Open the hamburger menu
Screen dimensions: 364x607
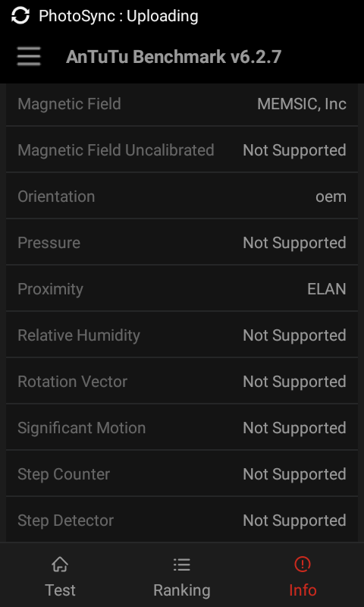click(29, 57)
